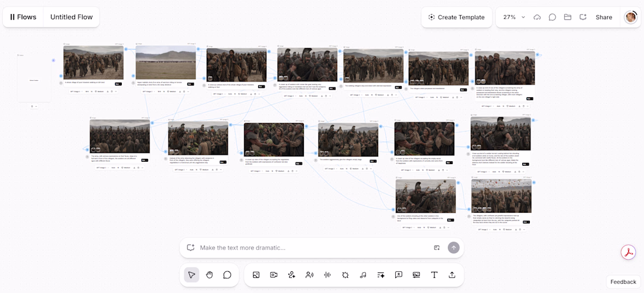
Task: Open model dropdown under first village image node
Action: click(77, 91)
